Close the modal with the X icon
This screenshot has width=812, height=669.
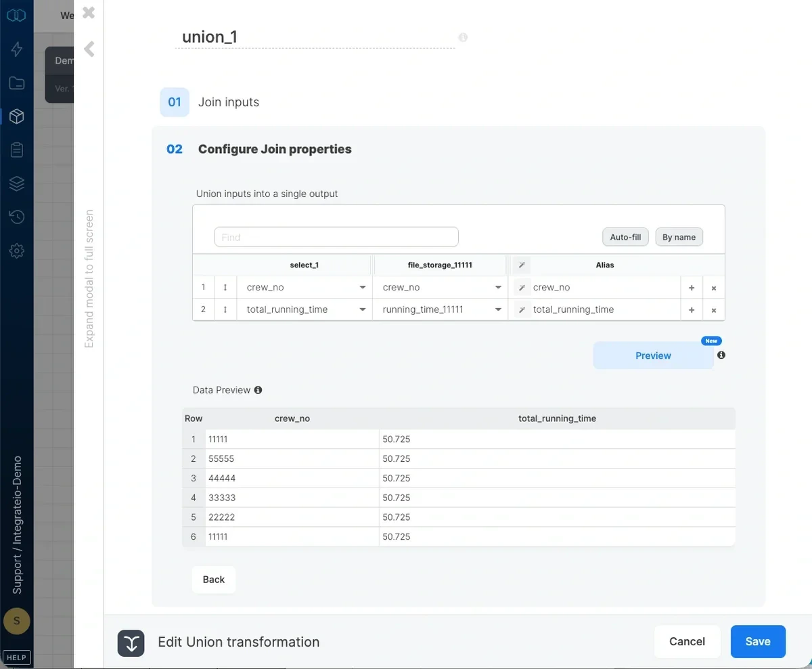coord(89,12)
